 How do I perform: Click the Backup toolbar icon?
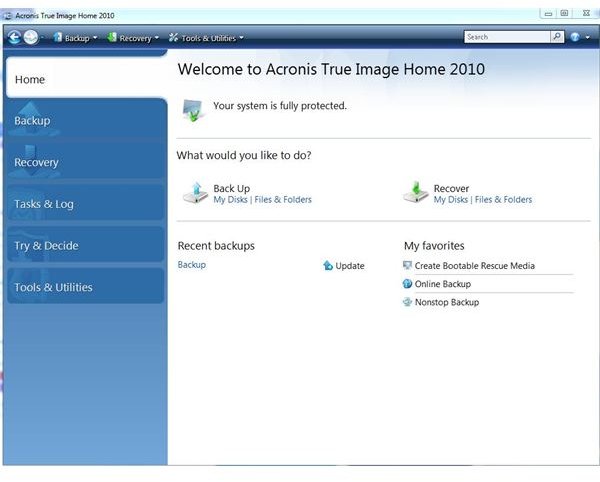coord(58,37)
